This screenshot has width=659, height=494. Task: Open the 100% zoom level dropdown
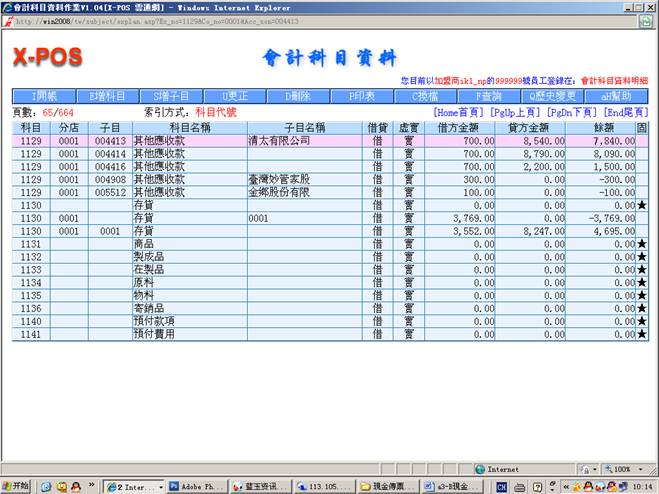click(625, 468)
